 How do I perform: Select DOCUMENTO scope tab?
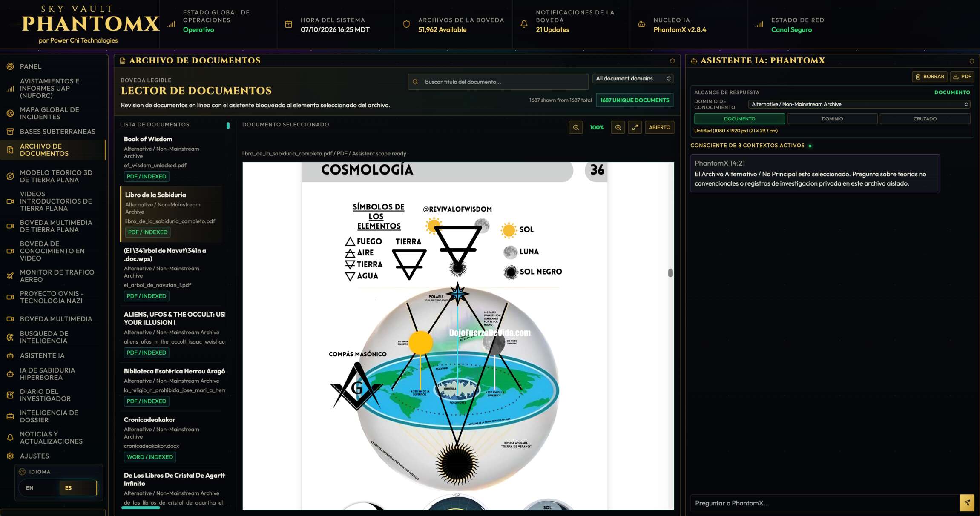click(x=739, y=119)
